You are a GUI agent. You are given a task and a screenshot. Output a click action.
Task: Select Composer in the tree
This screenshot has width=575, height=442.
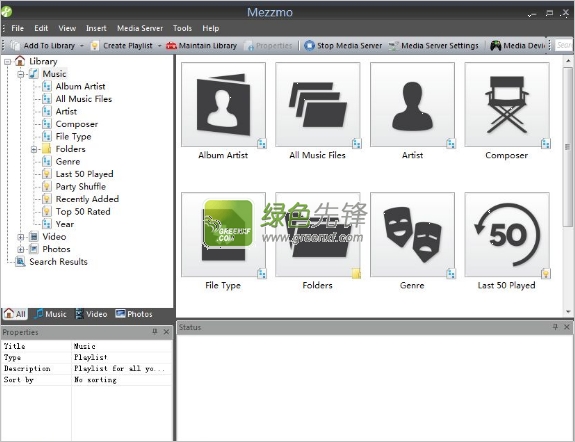(x=77, y=124)
